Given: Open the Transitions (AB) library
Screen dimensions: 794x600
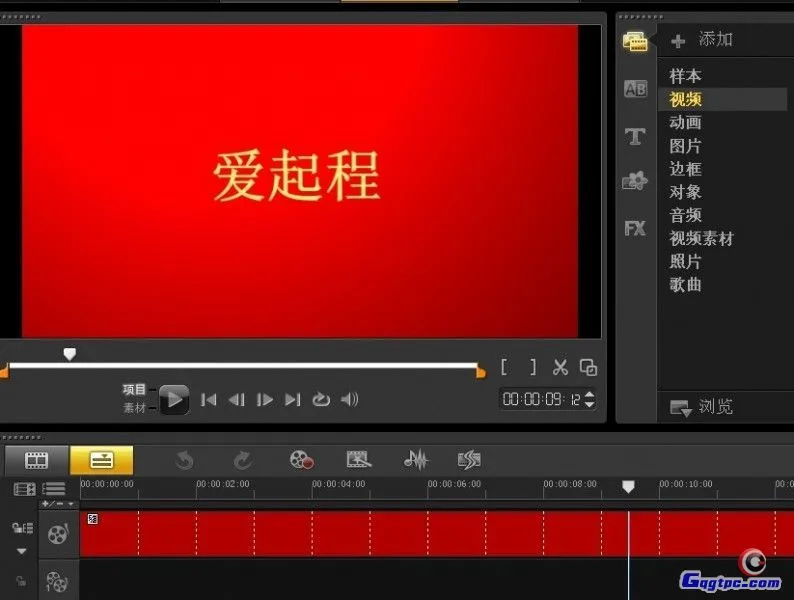Looking at the screenshot, I should pos(635,89).
